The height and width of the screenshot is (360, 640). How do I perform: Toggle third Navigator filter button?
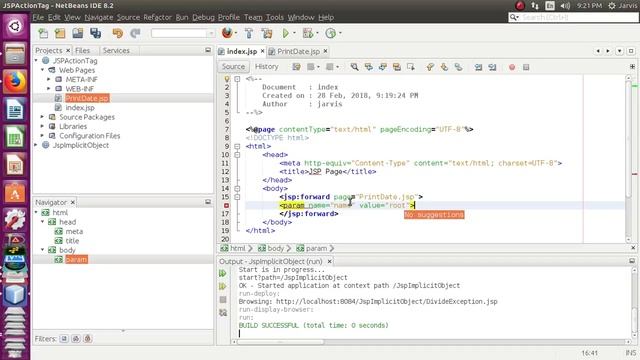(88, 339)
